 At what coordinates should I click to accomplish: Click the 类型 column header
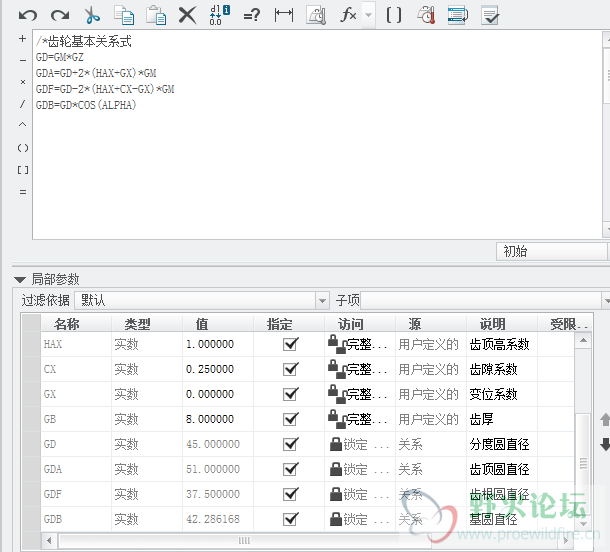147,324
